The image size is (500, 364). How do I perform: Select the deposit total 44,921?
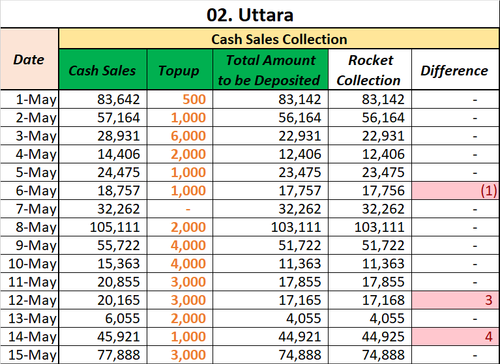(x=270, y=337)
